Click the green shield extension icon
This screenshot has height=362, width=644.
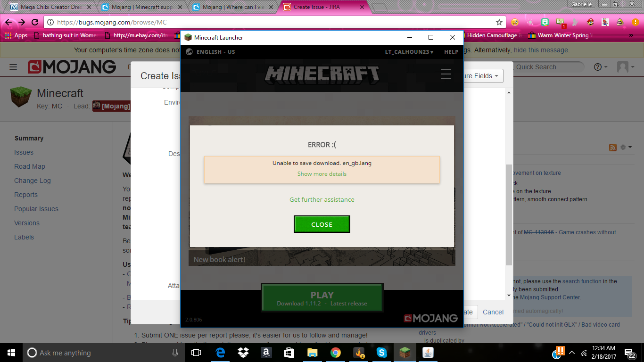[x=545, y=22]
